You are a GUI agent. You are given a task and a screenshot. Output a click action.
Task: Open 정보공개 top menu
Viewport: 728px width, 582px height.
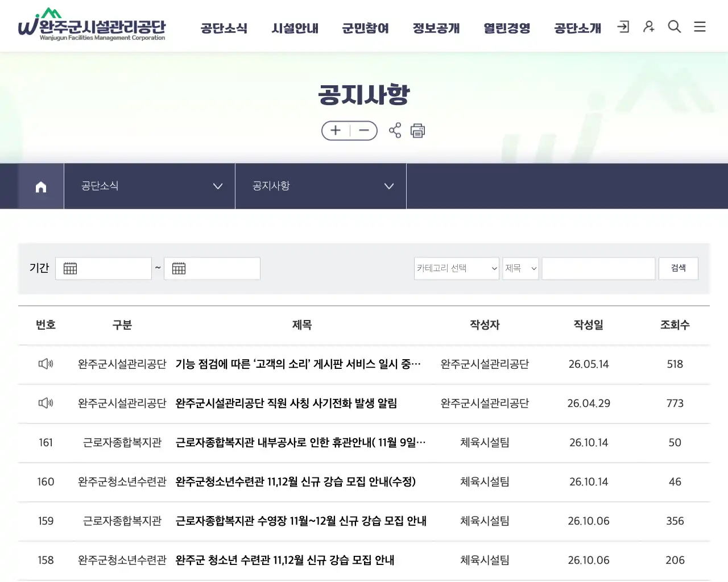pos(436,28)
